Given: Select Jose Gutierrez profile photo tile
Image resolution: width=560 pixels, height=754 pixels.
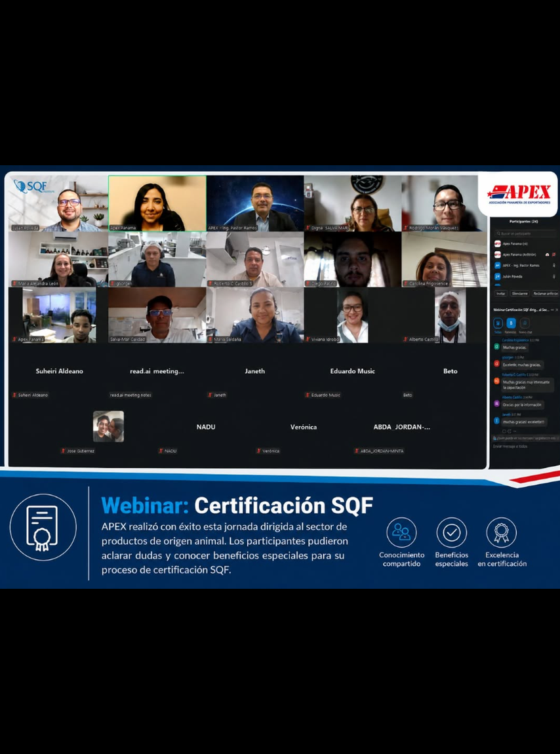Looking at the screenshot, I should (x=108, y=426).
